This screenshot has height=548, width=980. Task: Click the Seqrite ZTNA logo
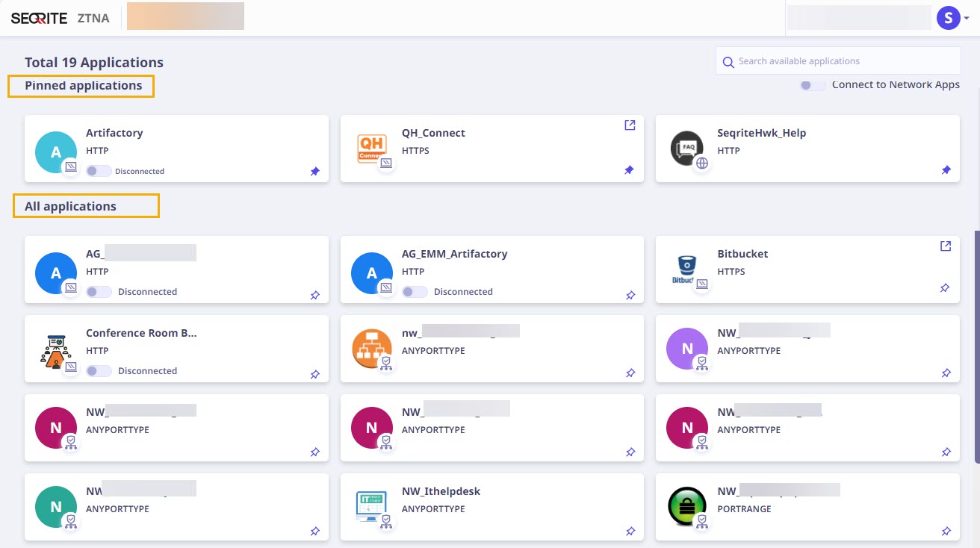pos(38,17)
